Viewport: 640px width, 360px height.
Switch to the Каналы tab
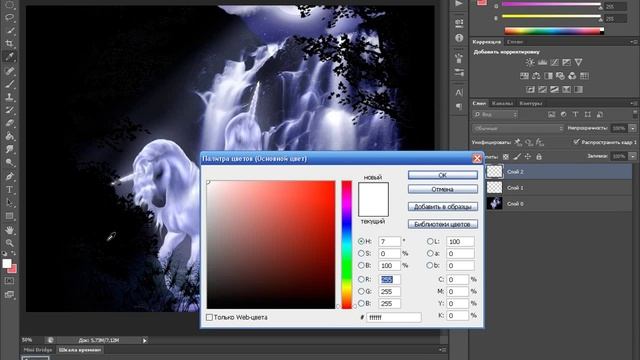pos(502,103)
